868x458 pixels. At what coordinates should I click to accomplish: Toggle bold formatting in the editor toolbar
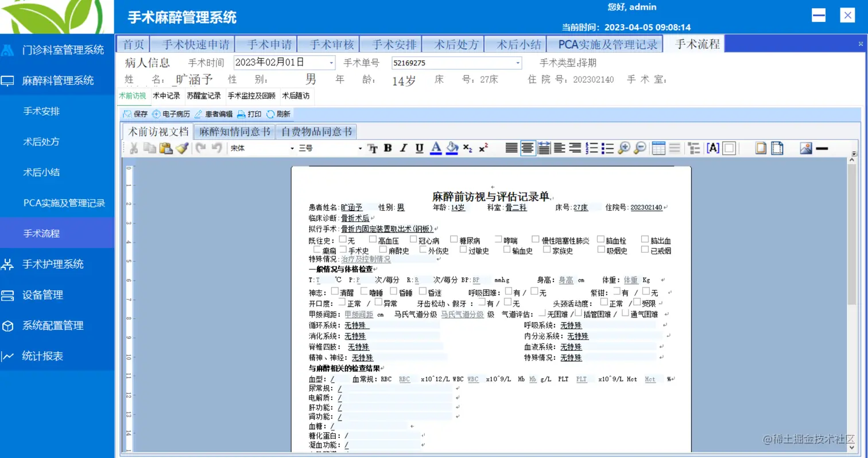(x=388, y=148)
